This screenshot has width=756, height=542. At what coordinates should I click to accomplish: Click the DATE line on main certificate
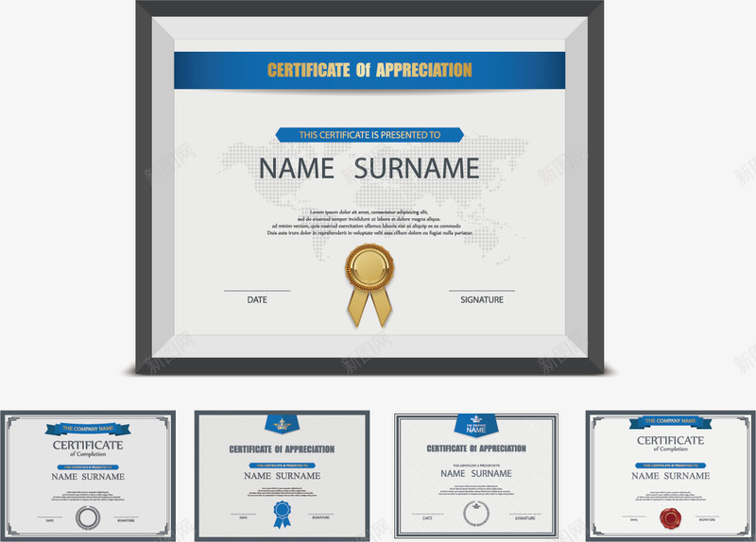257,298
